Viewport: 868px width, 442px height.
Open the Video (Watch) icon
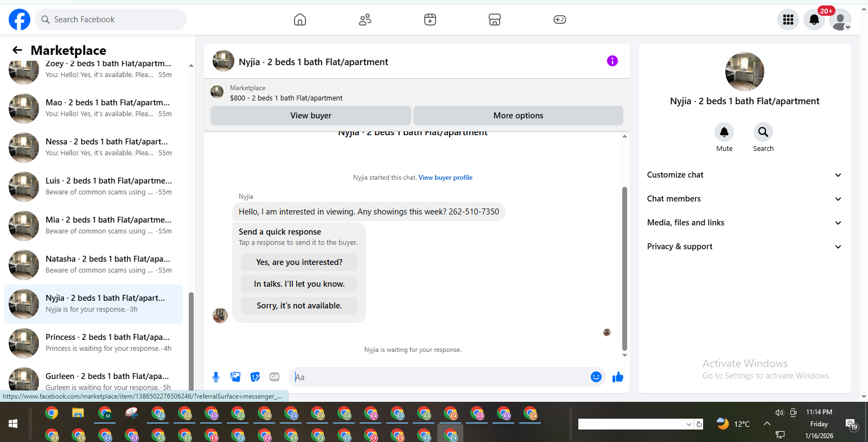pyautogui.click(x=430, y=20)
